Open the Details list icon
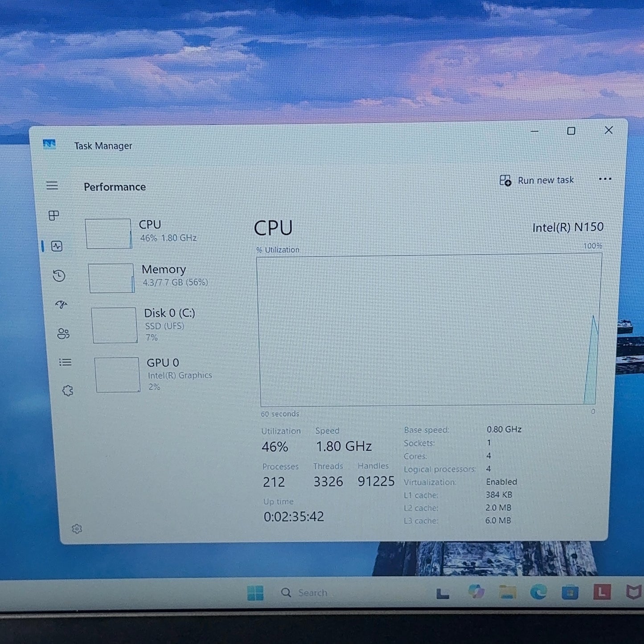The width and height of the screenshot is (644, 644). coord(65,362)
